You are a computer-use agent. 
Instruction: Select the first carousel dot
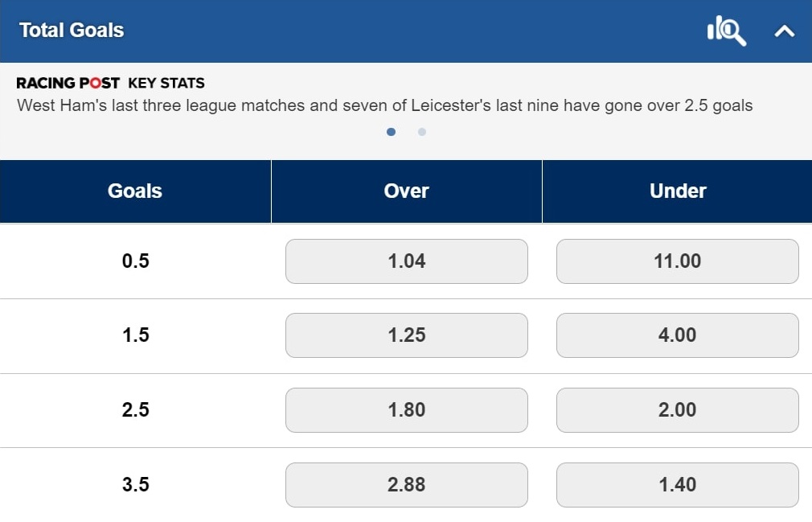tap(392, 132)
